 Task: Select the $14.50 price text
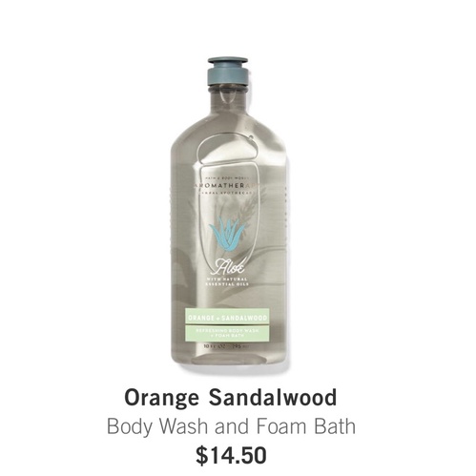pyautogui.click(x=231, y=455)
